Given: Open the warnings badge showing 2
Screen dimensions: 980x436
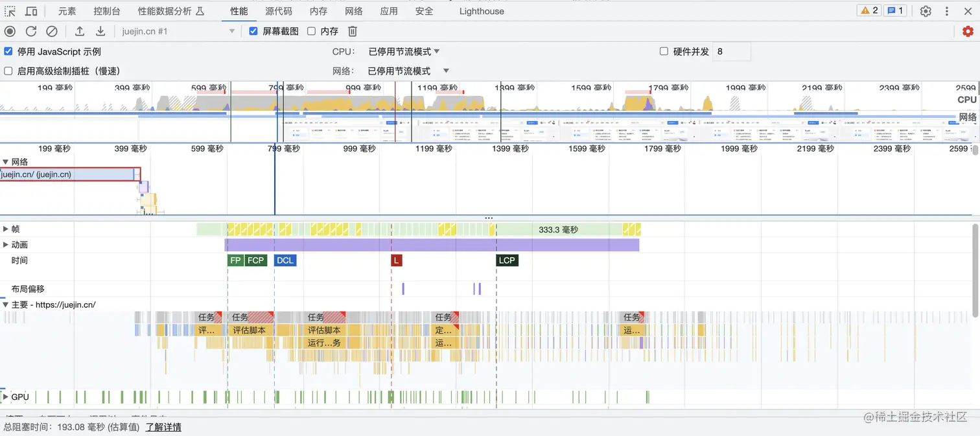Looking at the screenshot, I should tap(868, 10).
